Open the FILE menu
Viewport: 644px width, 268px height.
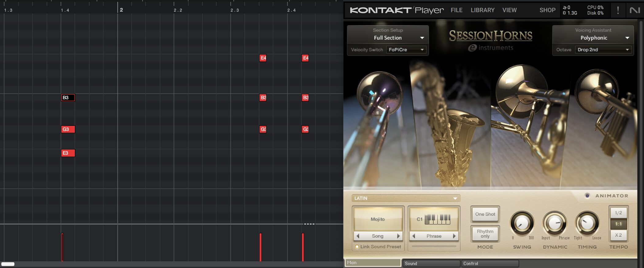coord(456,10)
